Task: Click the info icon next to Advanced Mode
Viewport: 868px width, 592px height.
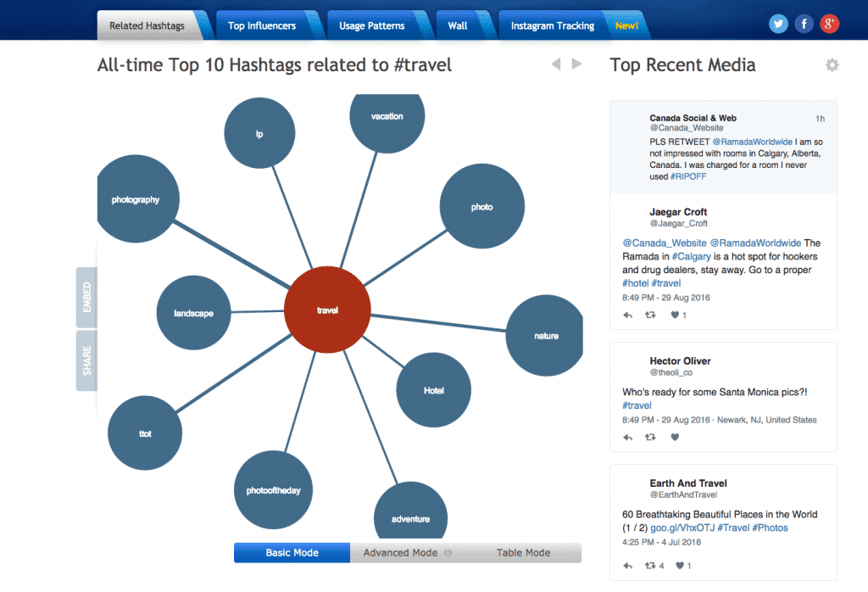Action: (x=448, y=553)
